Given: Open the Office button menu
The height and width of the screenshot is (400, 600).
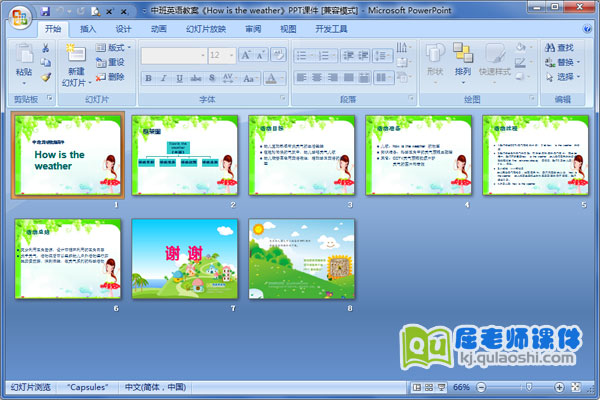Looking at the screenshot, I should click(x=20, y=17).
